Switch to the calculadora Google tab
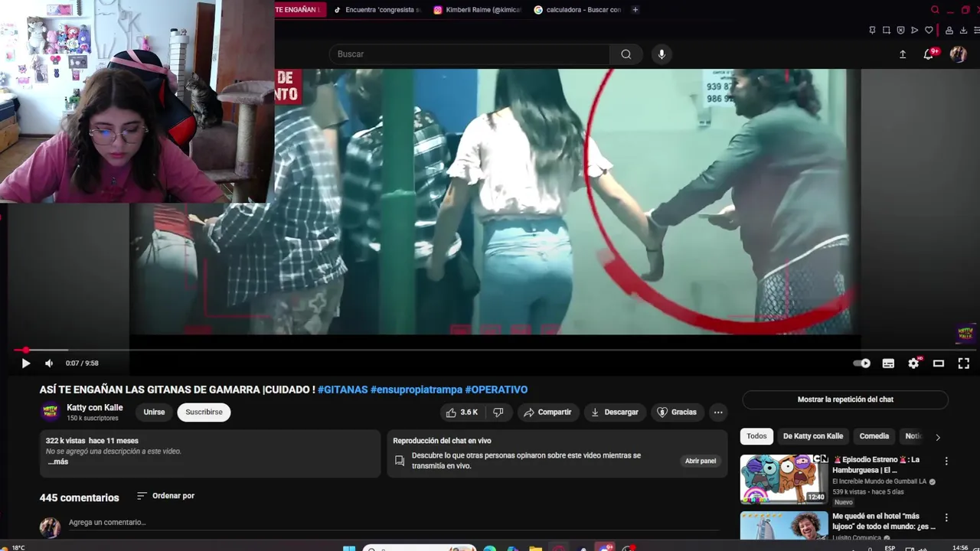This screenshot has width=980, height=551. pyautogui.click(x=577, y=10)
